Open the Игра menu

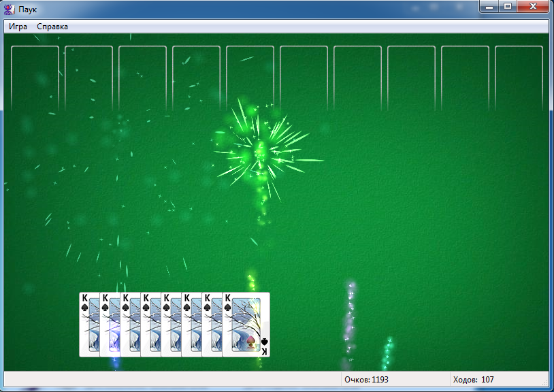[18, 27]
